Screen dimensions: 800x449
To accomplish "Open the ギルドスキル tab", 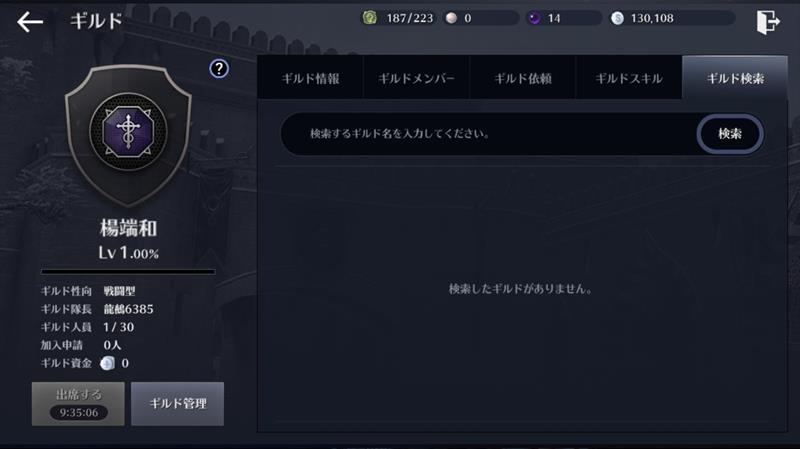I will click(629, 78).
